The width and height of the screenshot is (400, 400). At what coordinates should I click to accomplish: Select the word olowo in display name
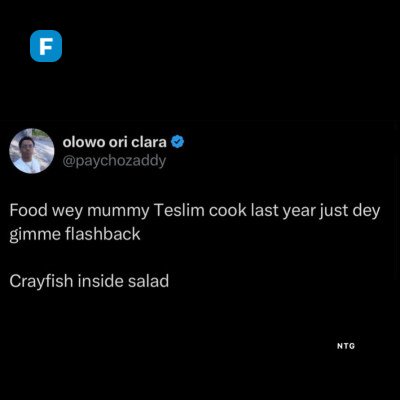83,142
